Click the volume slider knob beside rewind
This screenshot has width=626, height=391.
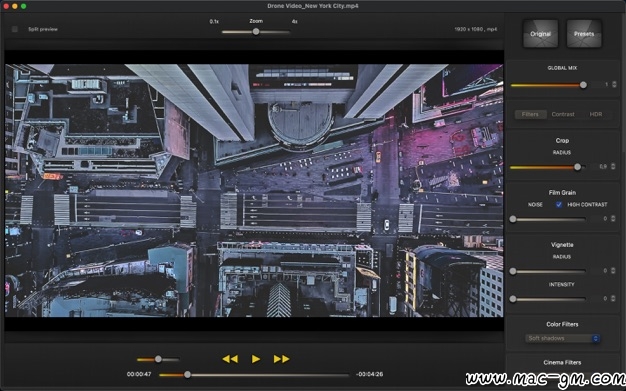click(158, 359)
